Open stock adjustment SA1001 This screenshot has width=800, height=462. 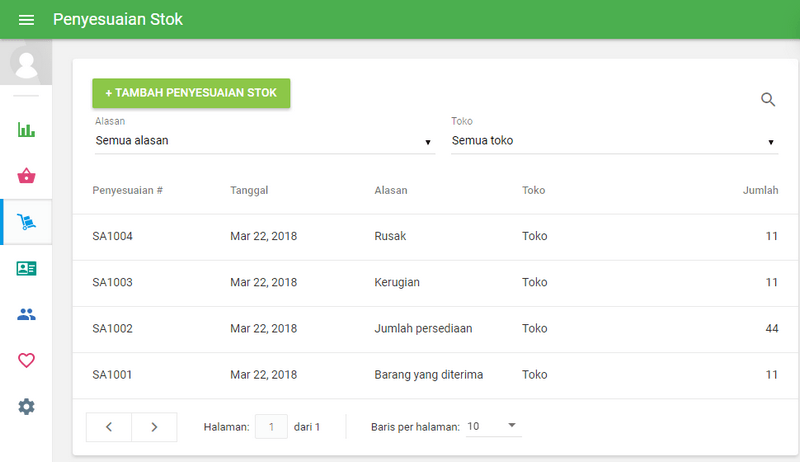(112, 375)
